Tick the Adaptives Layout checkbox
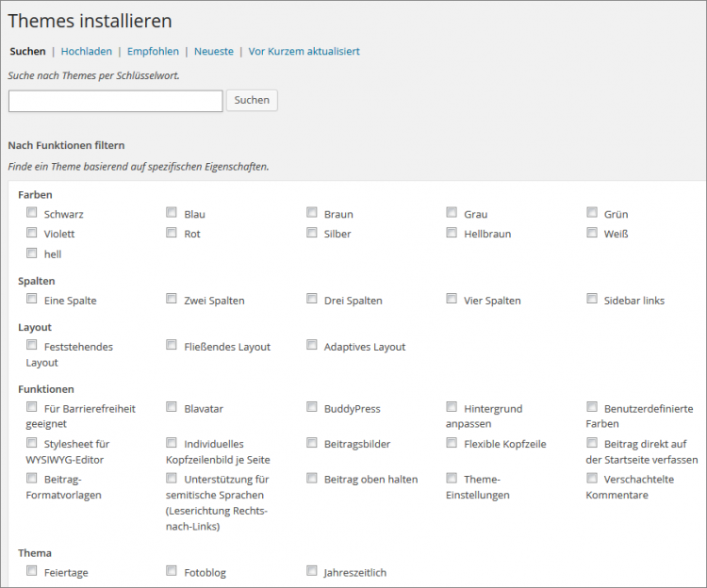Image resolution: width=707 pixels, height=588 pixels. click(312, 346)
